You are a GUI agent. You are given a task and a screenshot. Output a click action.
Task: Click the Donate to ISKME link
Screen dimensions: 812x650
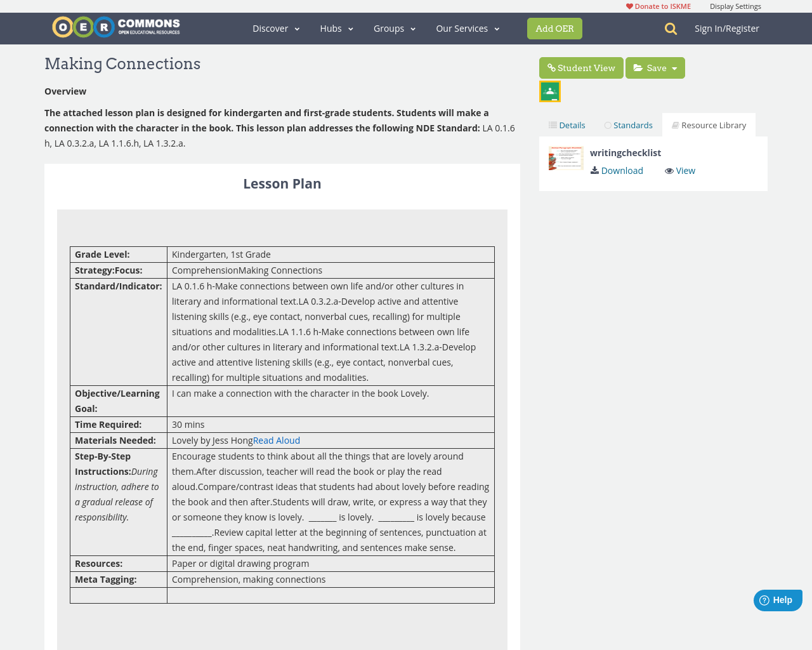pyautogui.click(x=658, y=6)
